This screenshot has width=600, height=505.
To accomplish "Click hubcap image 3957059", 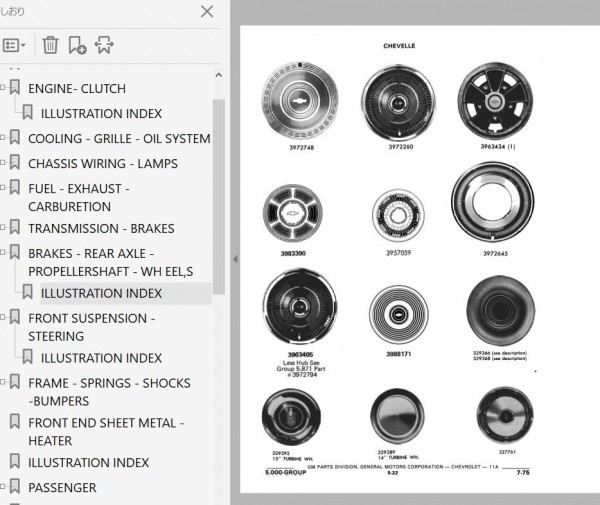I will click(398, 216).
